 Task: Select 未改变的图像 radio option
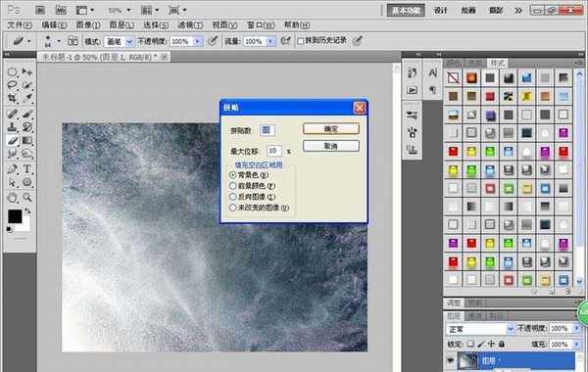(233, 208)
